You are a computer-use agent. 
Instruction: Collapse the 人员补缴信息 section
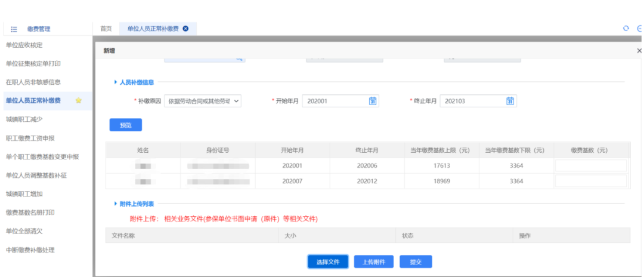(116, 82)
